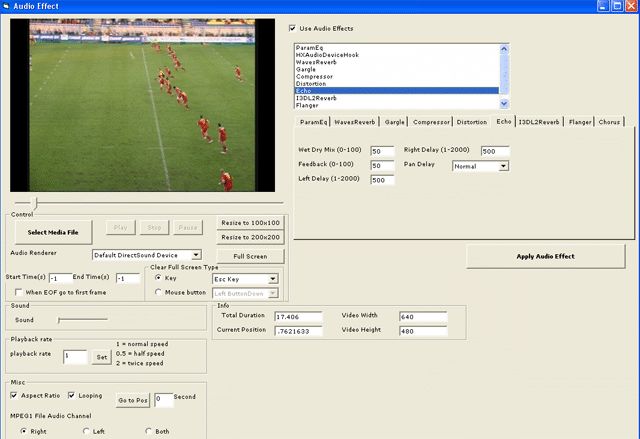640x439 pixels.
Task: Click the playback rate Set button
Action: tap(102, 357)
